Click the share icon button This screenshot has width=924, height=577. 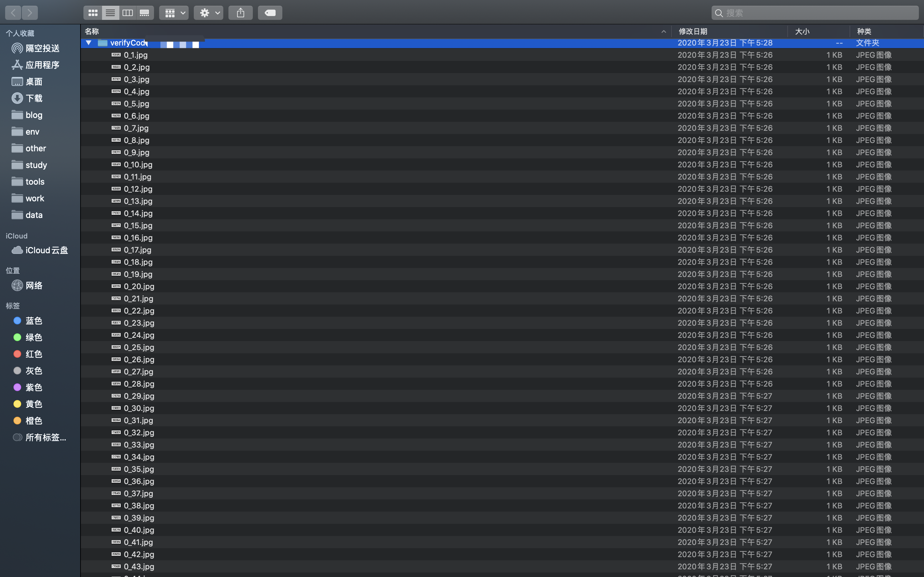[x=241, y=13]
